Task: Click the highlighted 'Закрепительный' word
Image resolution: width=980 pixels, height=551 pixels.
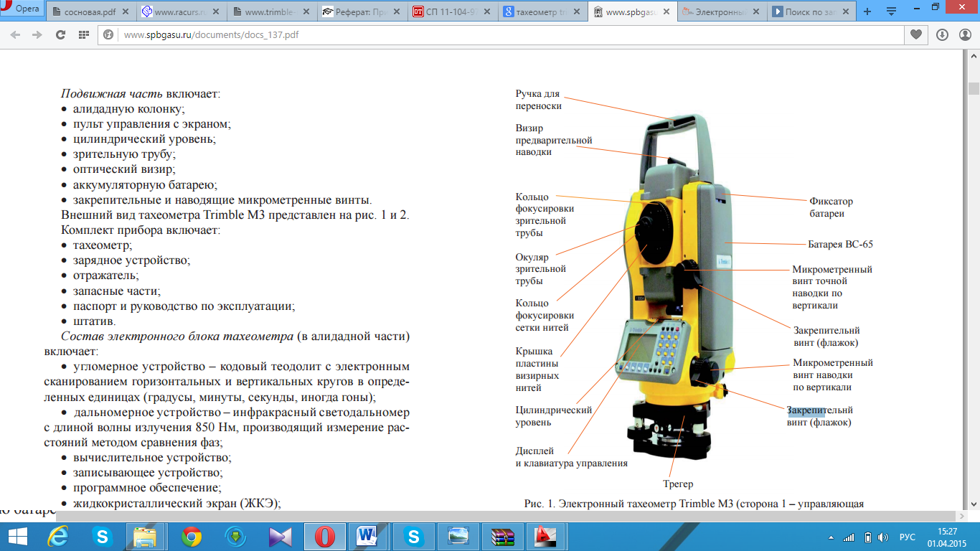Action: tap(820, 410)
